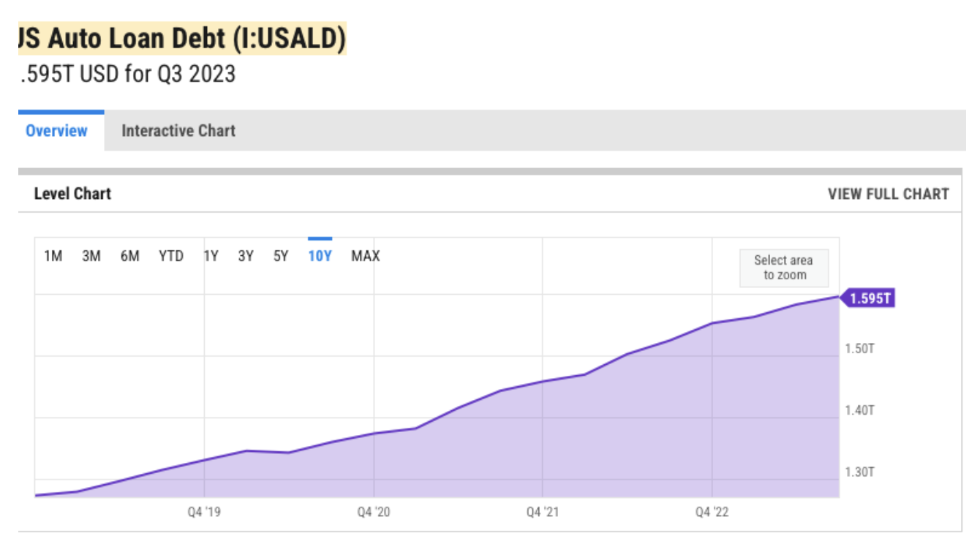Viewport: 980px width, 544px height.
Task: Select the 3M time range
Action: tap(91, 256)
